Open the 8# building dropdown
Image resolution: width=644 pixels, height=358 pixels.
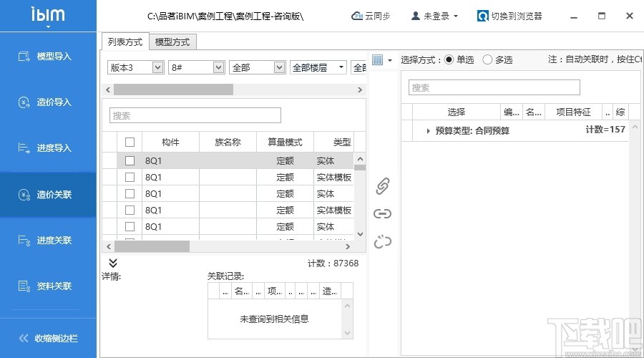click(196, 67)
